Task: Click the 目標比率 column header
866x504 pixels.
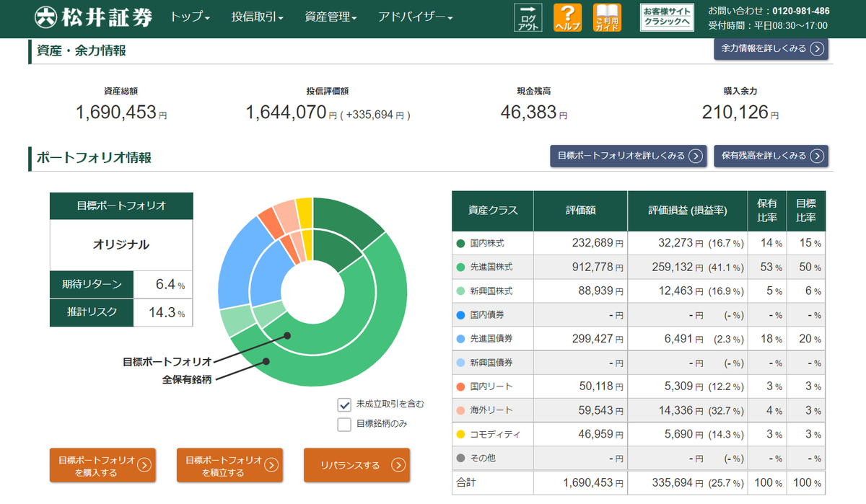Action: (x=805, y=211)
